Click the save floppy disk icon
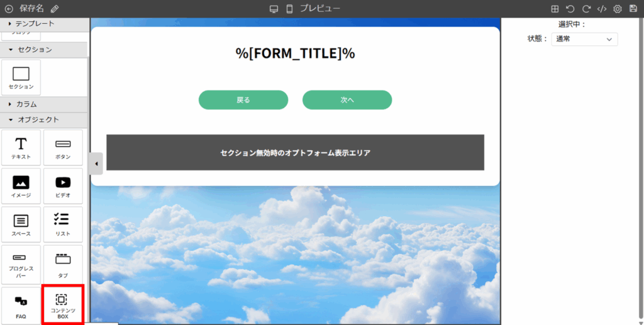 point(633,9)
